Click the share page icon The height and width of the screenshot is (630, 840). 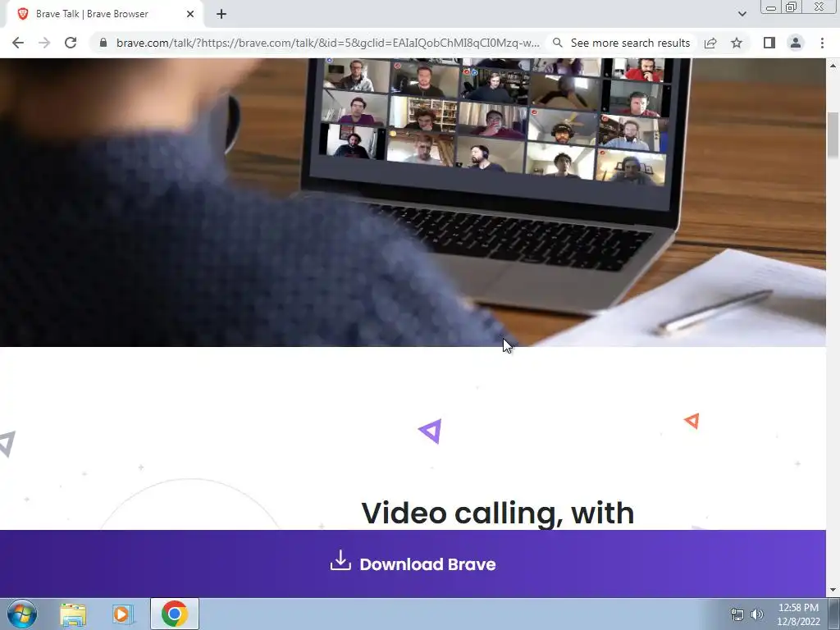(x=710, y=43)
